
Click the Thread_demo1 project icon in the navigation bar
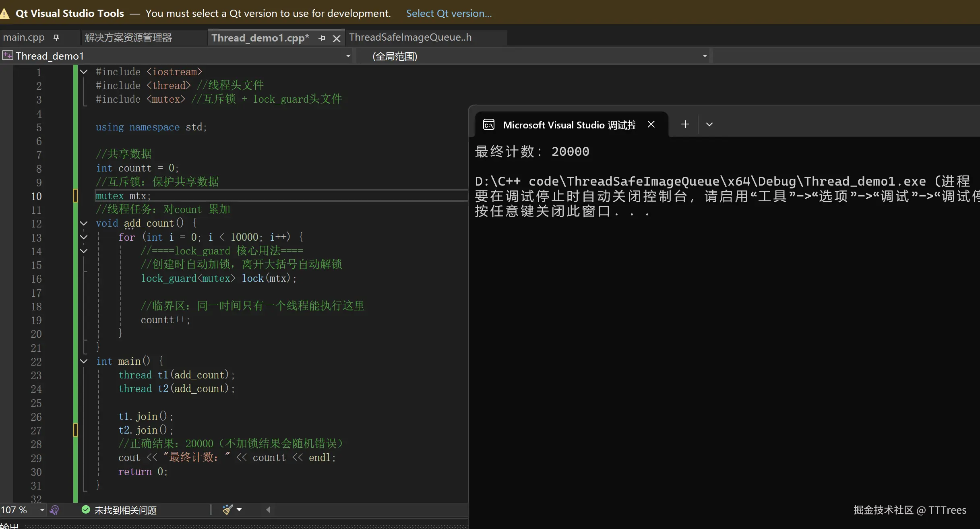pos(8,56)
